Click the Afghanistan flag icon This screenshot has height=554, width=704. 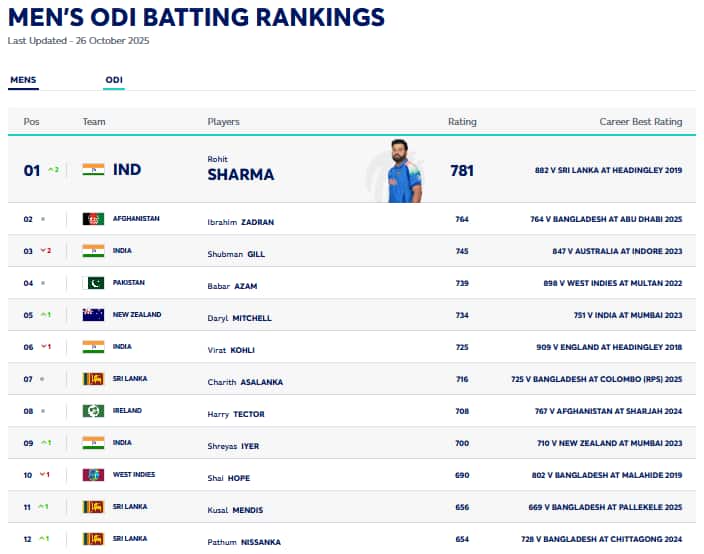coord(93,219)
